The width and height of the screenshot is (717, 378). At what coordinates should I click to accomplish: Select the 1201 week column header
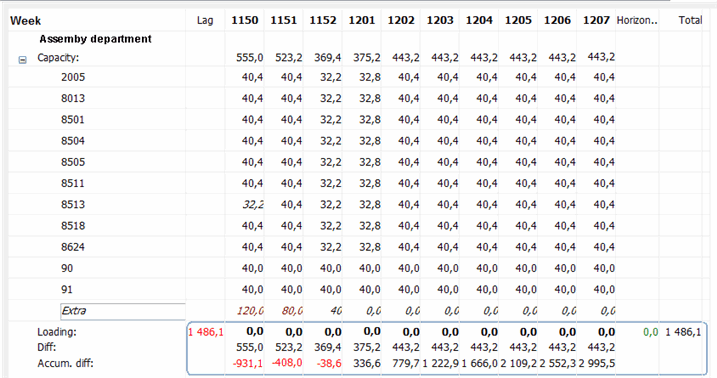coord(362,20)
